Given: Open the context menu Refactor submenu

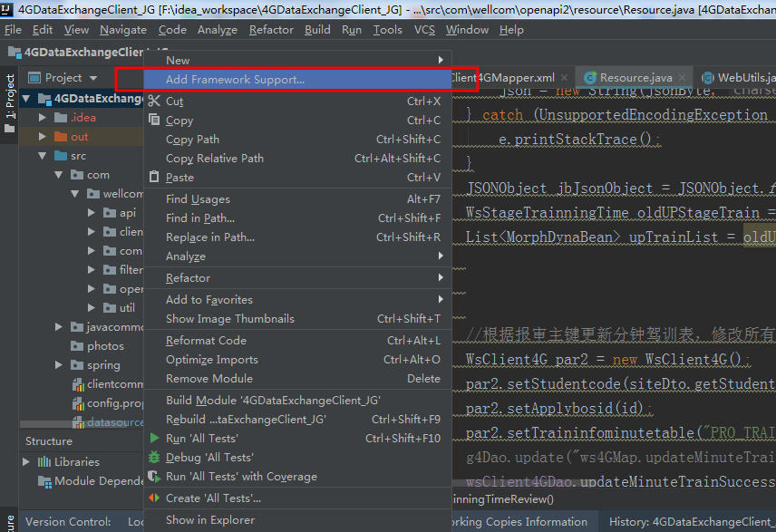Looking at the screenshot, I should click(298, 278).
